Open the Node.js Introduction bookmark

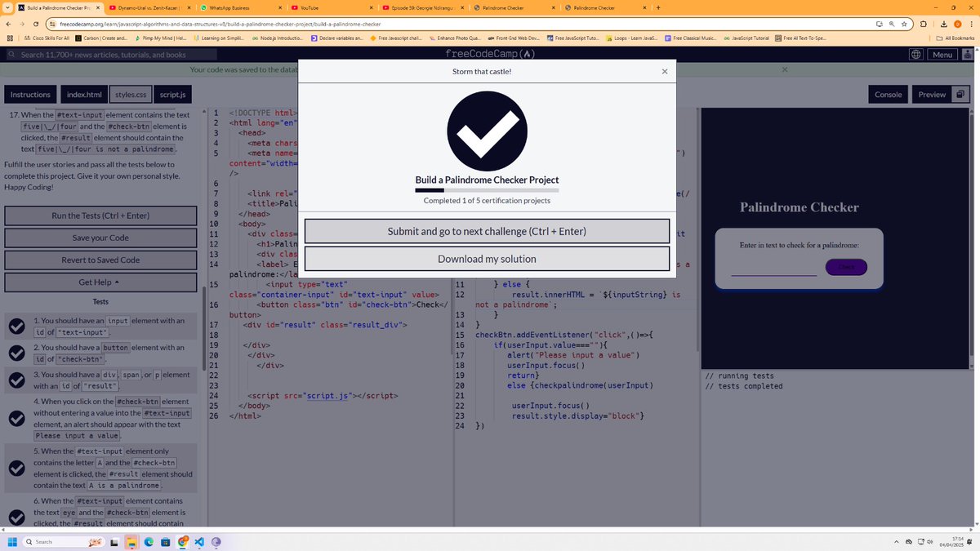click(x=276, y=38)
